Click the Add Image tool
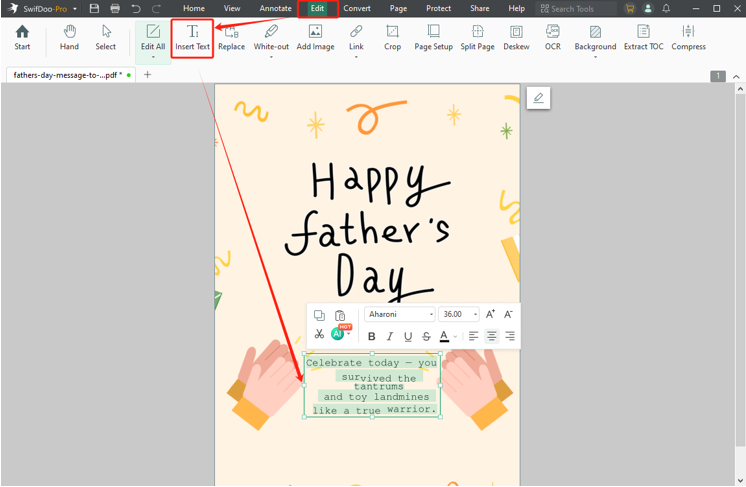This screenshot has width=746, height=487. (315, 38)
